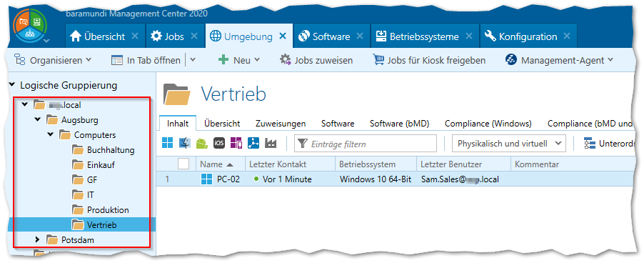The height and width of the screenshot is (263, 644).
Task: Sort by Kommentar column
Action: 537,164
